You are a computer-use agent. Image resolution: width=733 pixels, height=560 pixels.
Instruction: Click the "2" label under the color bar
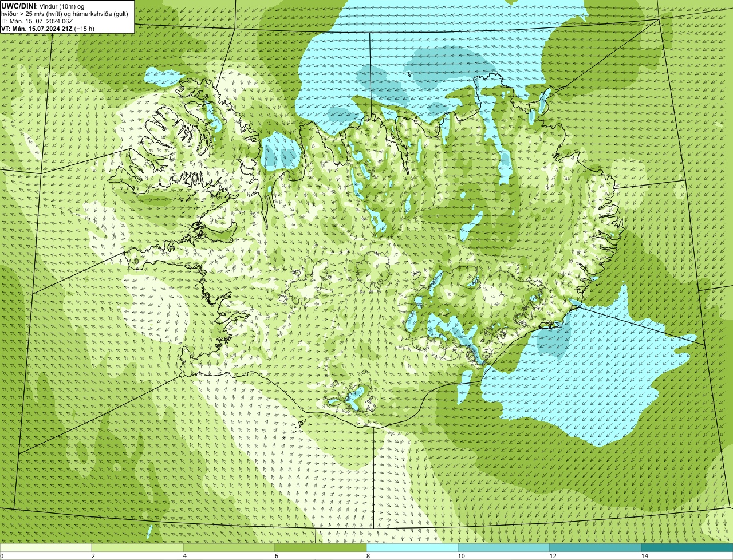93,556
